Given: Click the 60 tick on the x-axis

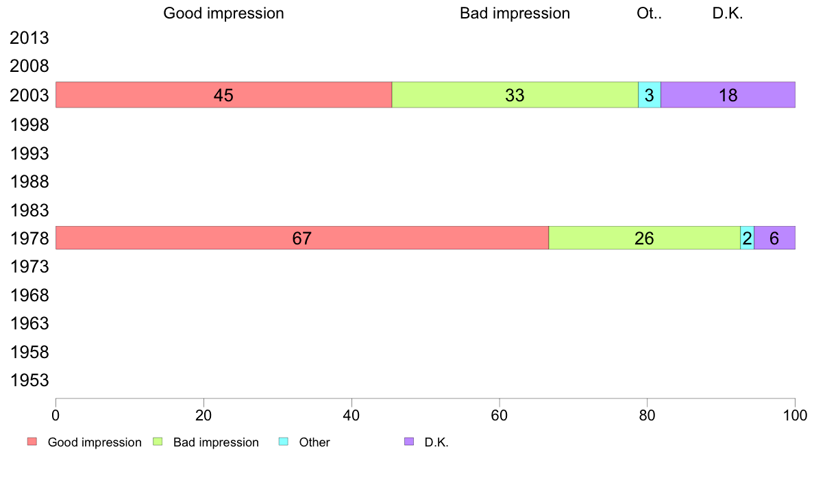Looking at the screenshot, I should coord(500,415).
